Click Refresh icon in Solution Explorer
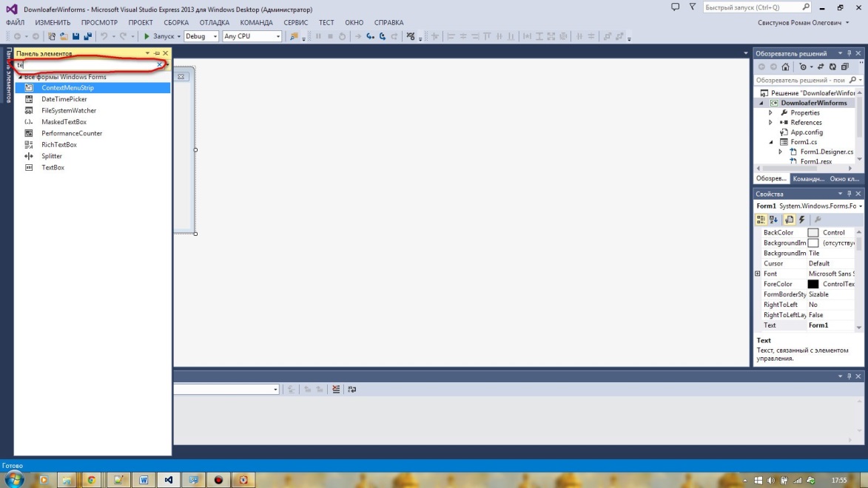868x488 pixels. click(832, 67)
